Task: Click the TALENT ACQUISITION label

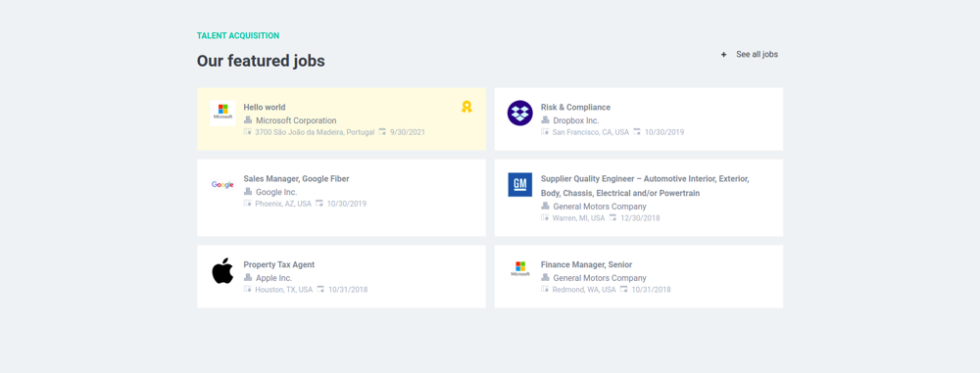Action: [x=238, y=35]
